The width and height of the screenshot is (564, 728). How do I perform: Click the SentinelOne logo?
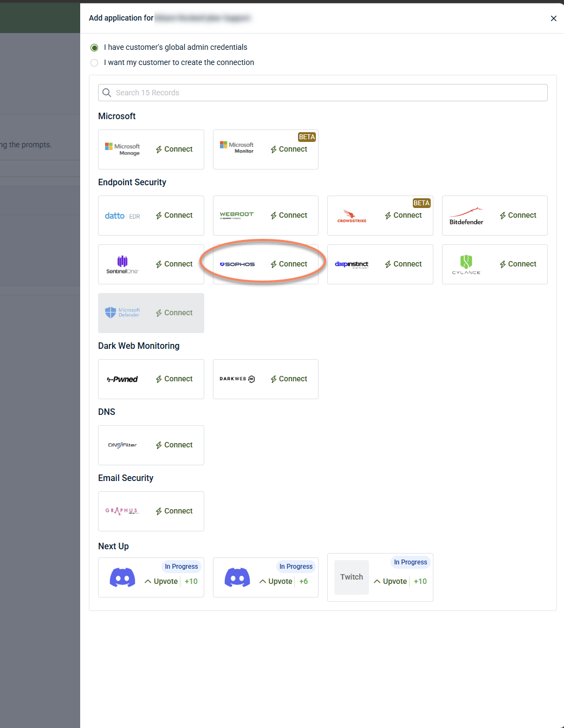click(x=122, y=264)
